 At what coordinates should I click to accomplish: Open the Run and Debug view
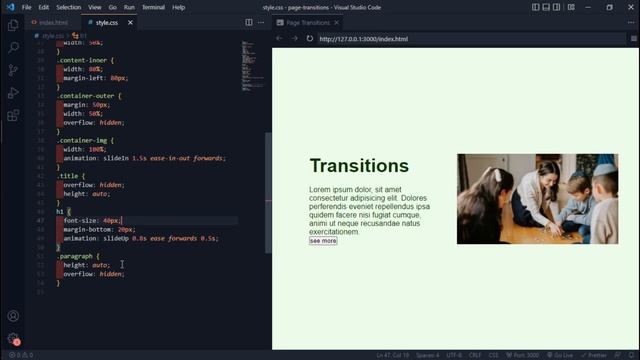(13, 93)
